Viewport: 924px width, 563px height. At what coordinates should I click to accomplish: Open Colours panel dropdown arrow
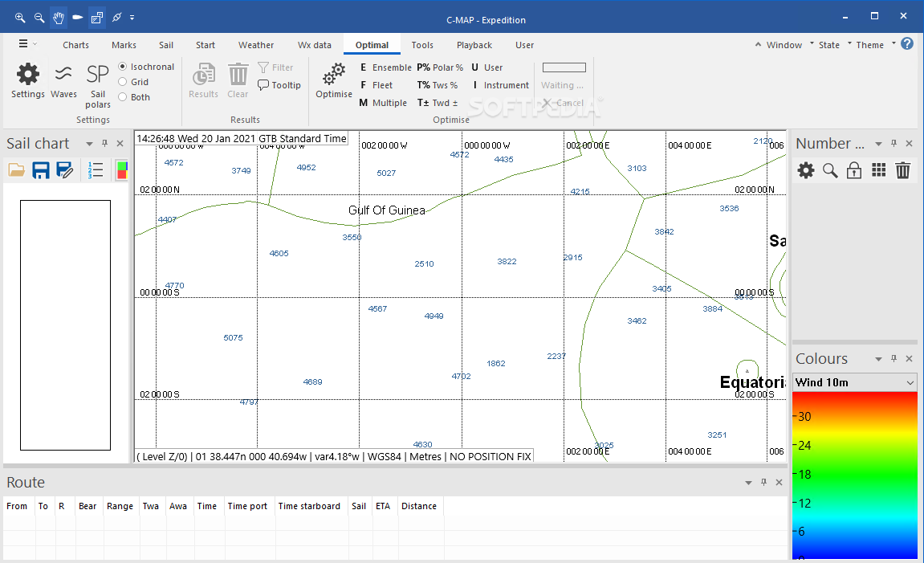pyautogui.click(x=878, y=359)
